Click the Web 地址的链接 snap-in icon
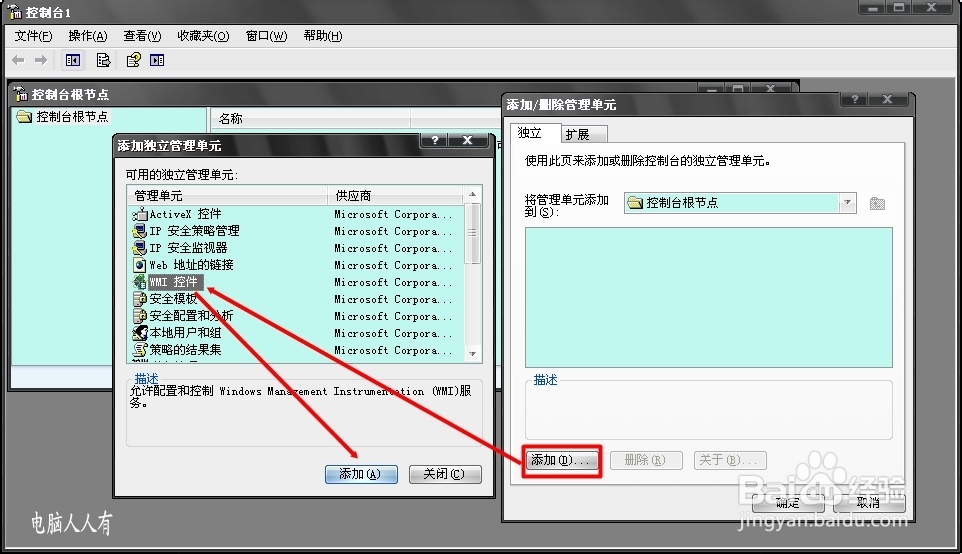The width and height of the screenshot is (962, 554). (x=140, y=265)
